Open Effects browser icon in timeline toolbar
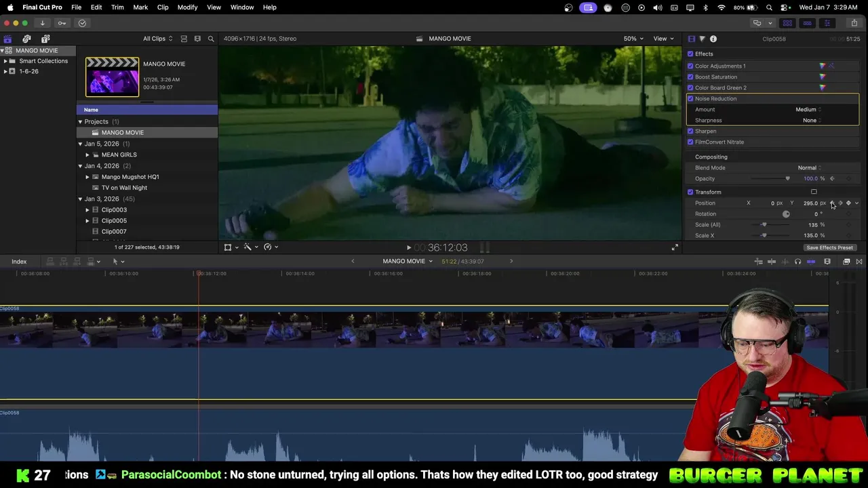 coord(846,262)
